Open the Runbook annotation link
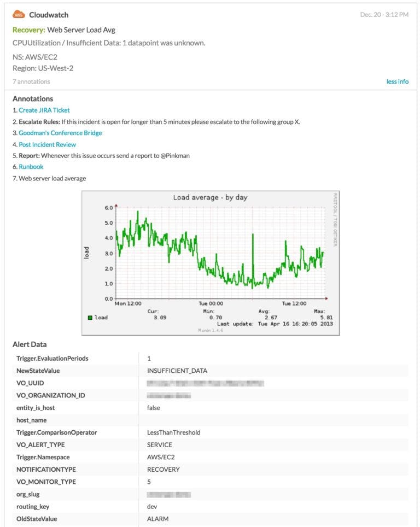Viewport: 420px width, 527px height. click(x=31, y=167)
